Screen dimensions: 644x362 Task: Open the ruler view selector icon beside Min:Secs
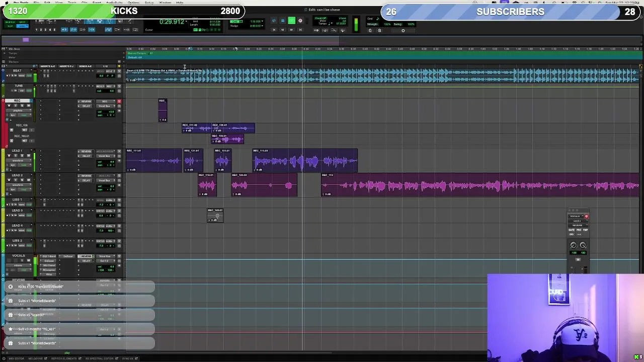3,49
